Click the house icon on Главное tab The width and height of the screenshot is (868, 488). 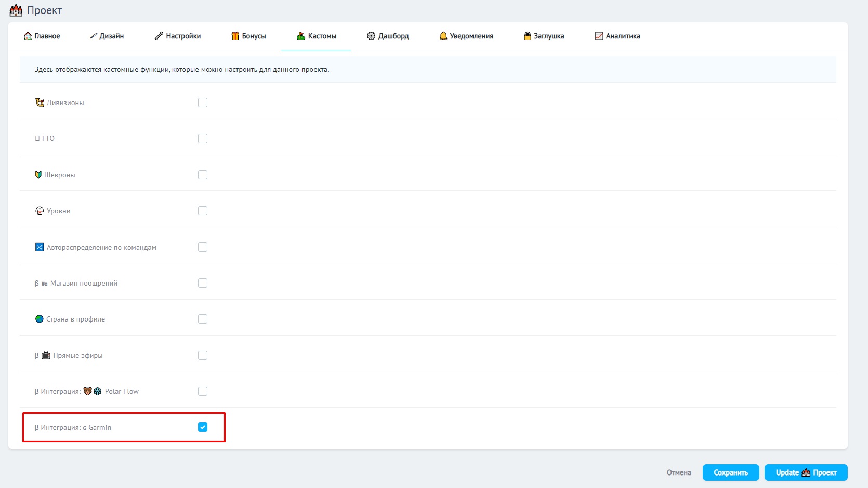pyautogui.click(x=28, y=36)
